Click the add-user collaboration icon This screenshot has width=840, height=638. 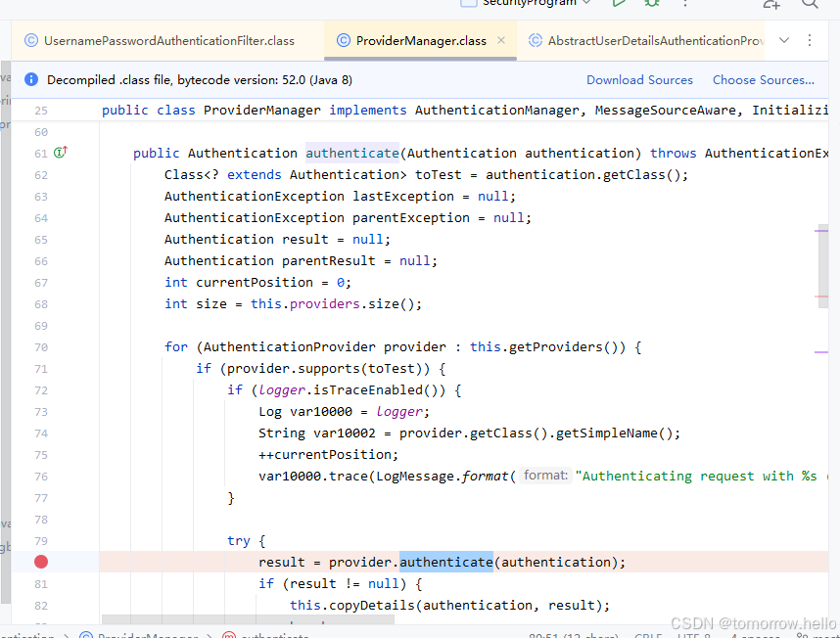pos(770,3)
